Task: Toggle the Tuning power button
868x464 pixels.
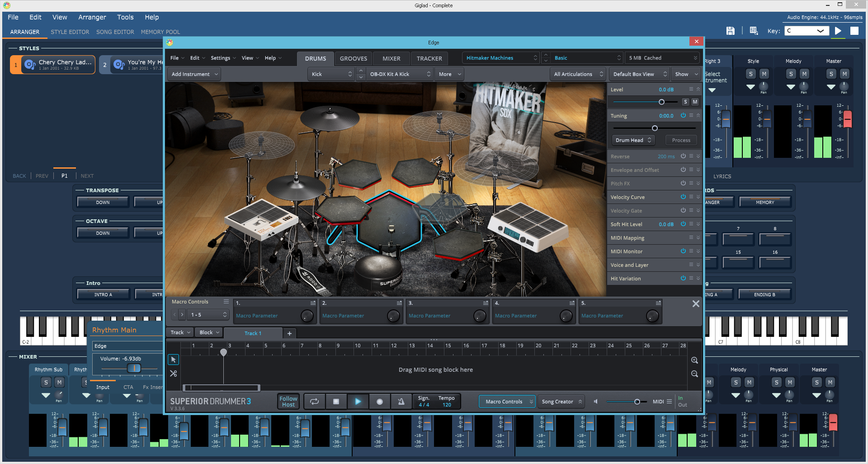Action: click(683, 115)
